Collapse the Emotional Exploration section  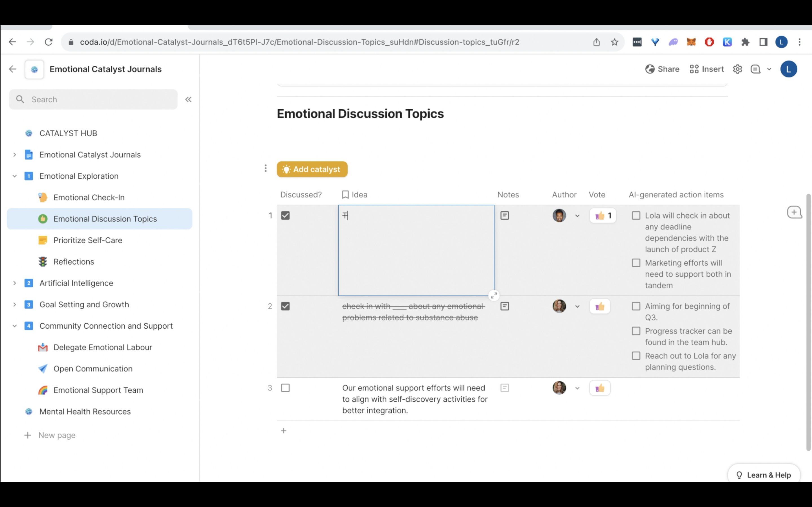click(x=14, y=176)
